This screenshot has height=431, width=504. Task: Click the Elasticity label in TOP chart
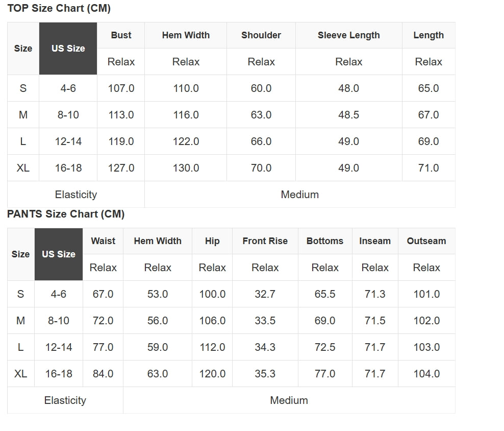tap(75, 195)
